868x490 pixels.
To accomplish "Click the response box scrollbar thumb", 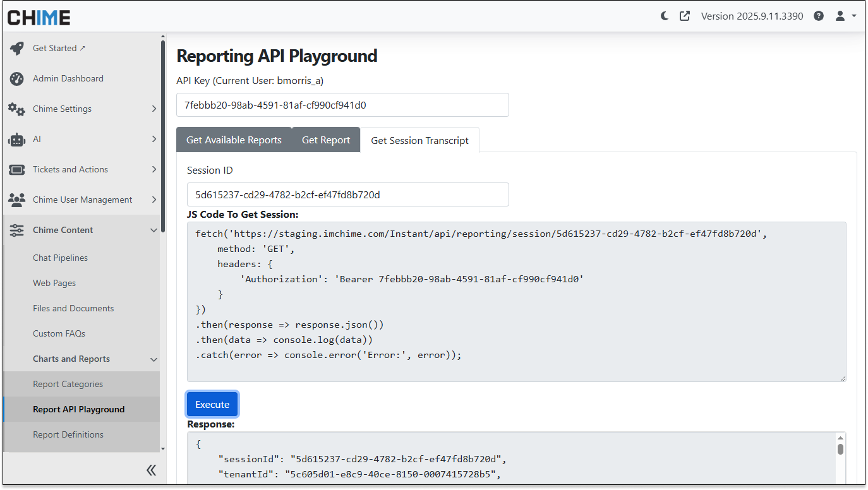I will (x=840, y=449).
